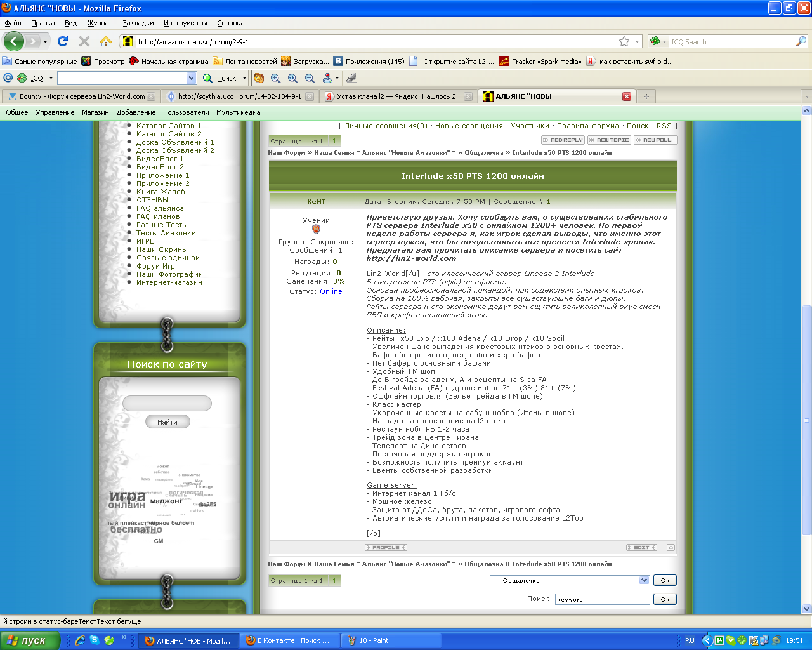Screen dimensions: 812x650
Task: Click the Ok button next to keyword field
Action: click(x=665, y=599)
